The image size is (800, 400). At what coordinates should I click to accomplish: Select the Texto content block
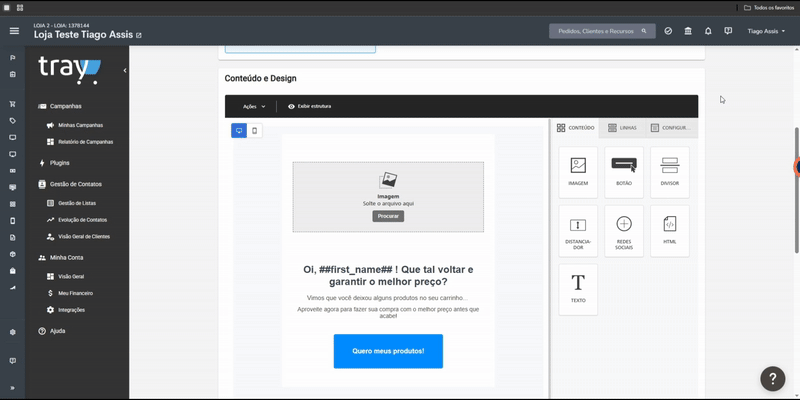coord(578,290)
